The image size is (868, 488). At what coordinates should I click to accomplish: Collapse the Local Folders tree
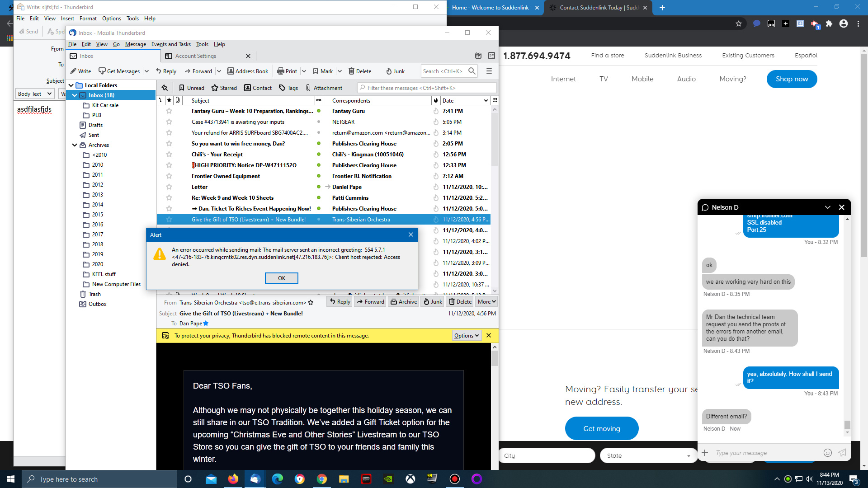pos(71,85)
